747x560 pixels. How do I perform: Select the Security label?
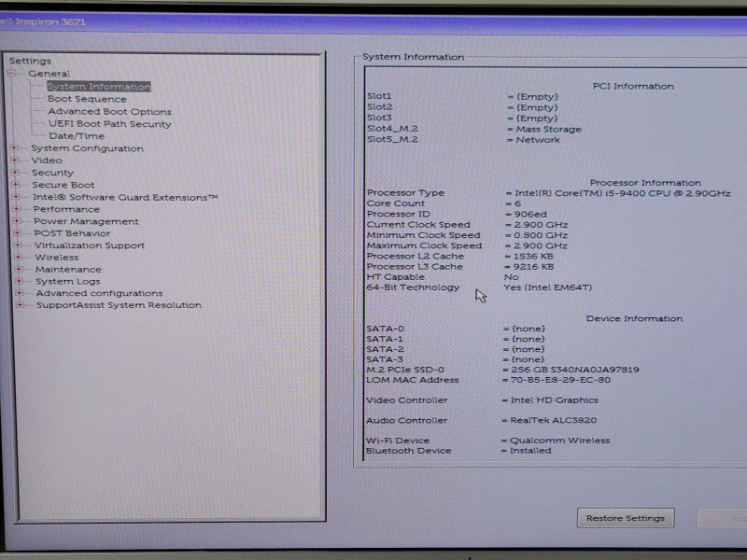tap(52, 173)
